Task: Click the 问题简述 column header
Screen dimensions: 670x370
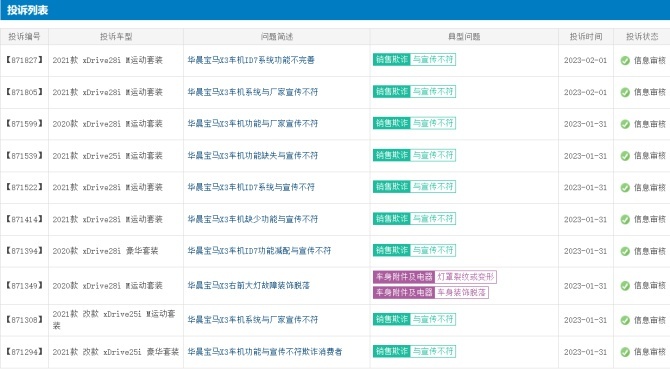Action: 276,37
